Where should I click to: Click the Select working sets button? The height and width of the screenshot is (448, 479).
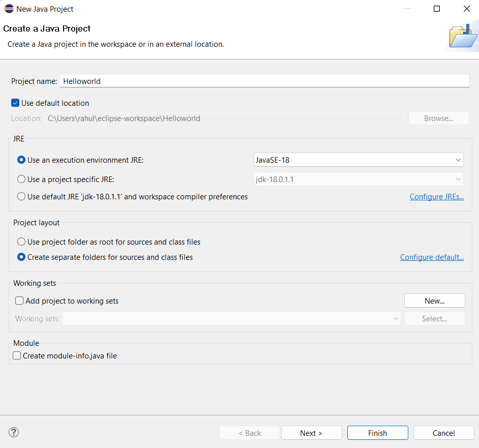(434, 318)
